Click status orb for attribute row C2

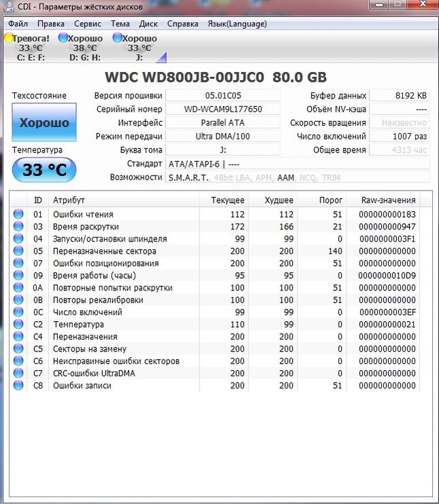coord(18,324)
